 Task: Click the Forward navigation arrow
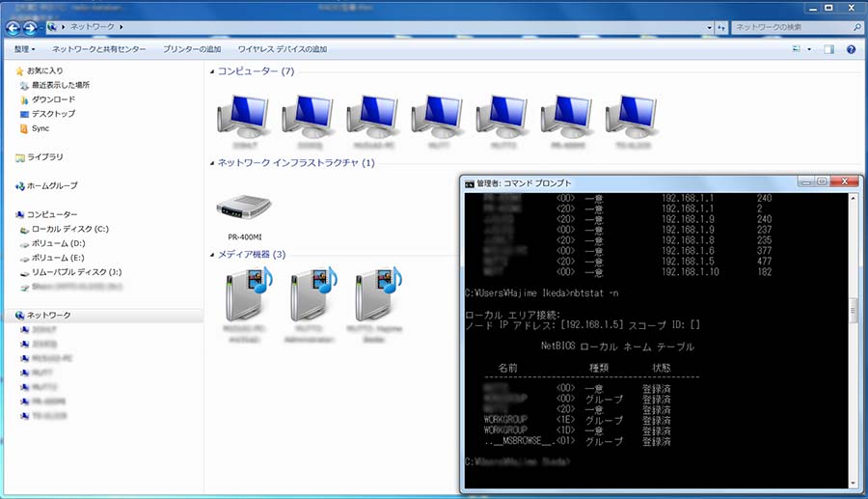coord(31,26)
